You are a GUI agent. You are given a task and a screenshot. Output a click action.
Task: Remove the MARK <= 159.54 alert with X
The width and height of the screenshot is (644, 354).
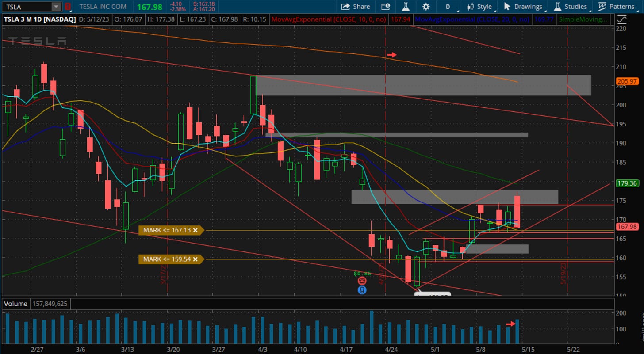[195, 259]
